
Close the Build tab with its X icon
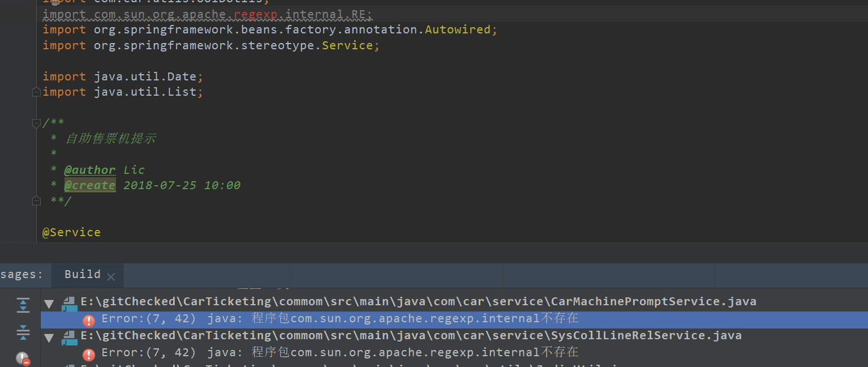click(x=111, y=276)
